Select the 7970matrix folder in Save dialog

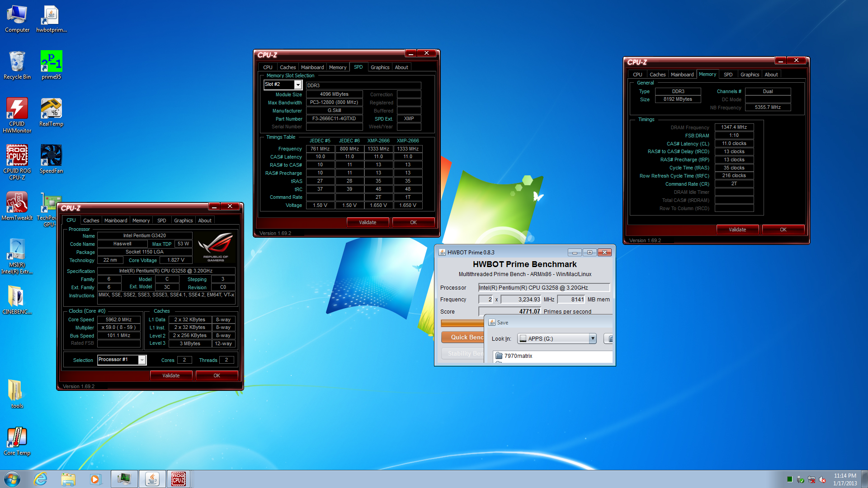[518, 356]
